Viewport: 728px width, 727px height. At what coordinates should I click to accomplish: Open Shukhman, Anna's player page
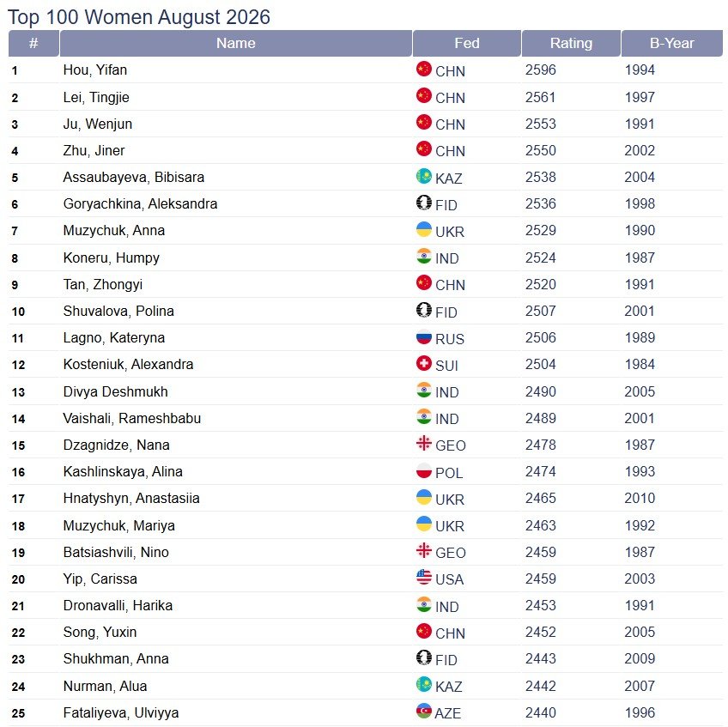[116, 658]
